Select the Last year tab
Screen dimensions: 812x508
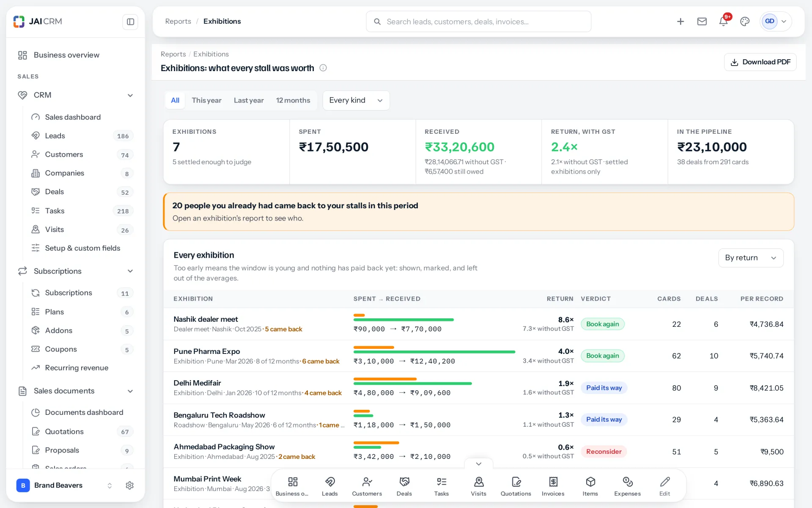click(249, 100)
